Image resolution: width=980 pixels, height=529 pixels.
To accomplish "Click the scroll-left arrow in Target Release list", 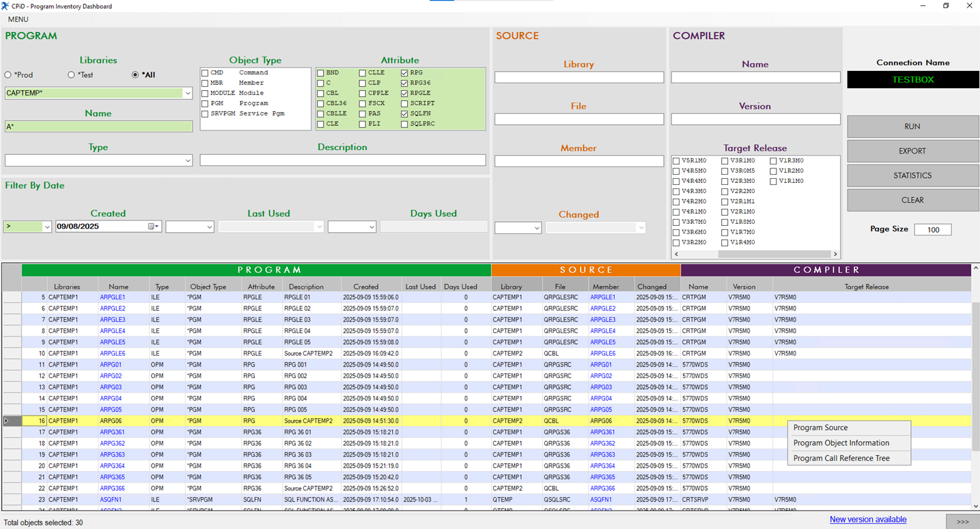I will 676,254.
